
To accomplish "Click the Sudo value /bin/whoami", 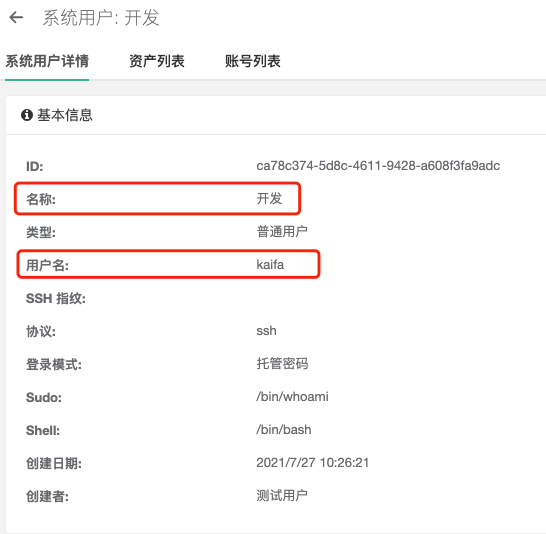I will pos(292,396).
